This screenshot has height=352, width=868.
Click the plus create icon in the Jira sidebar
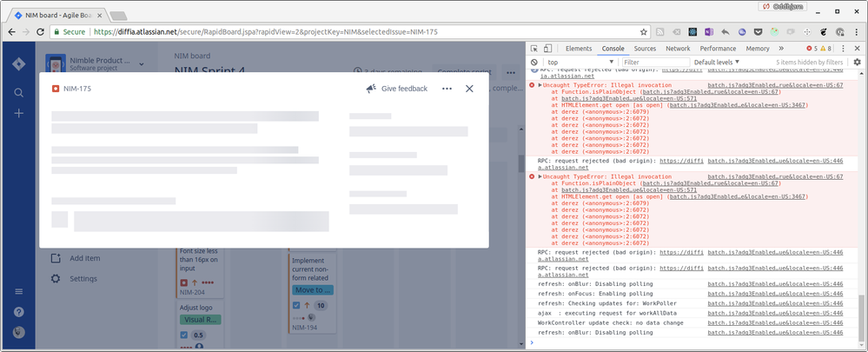19,114
